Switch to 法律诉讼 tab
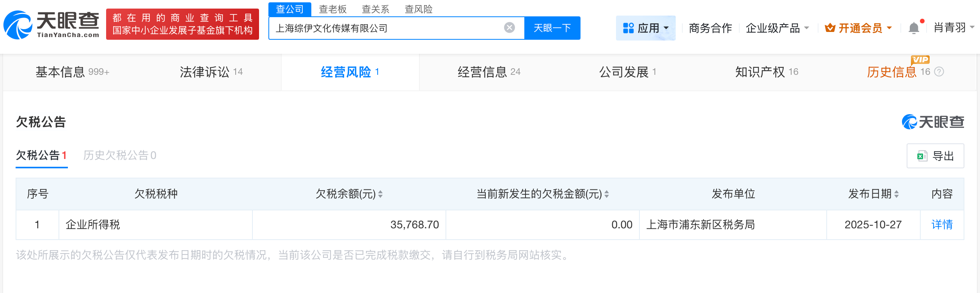 211,72
